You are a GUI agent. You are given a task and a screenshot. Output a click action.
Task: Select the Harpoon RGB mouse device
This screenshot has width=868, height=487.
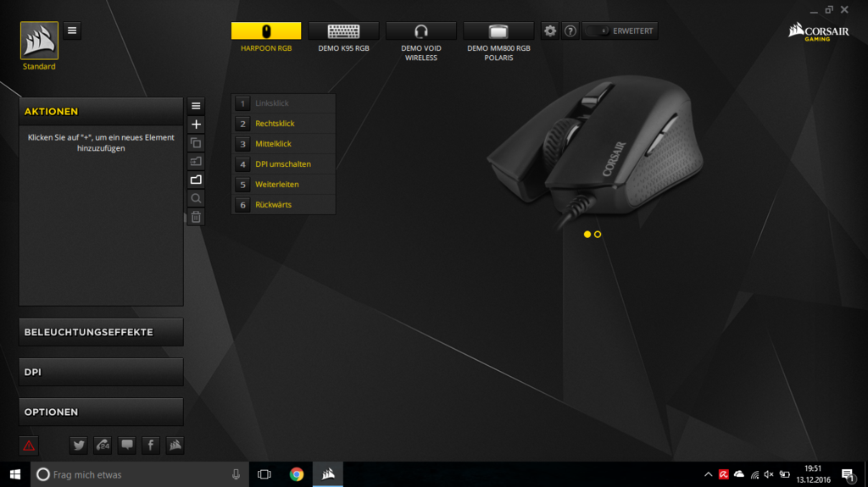point(266,31)
